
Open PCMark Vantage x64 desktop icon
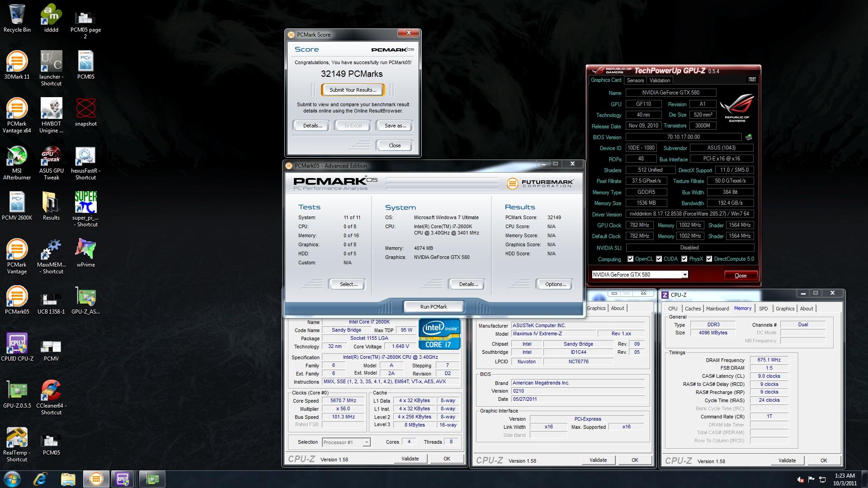point(17,115)
